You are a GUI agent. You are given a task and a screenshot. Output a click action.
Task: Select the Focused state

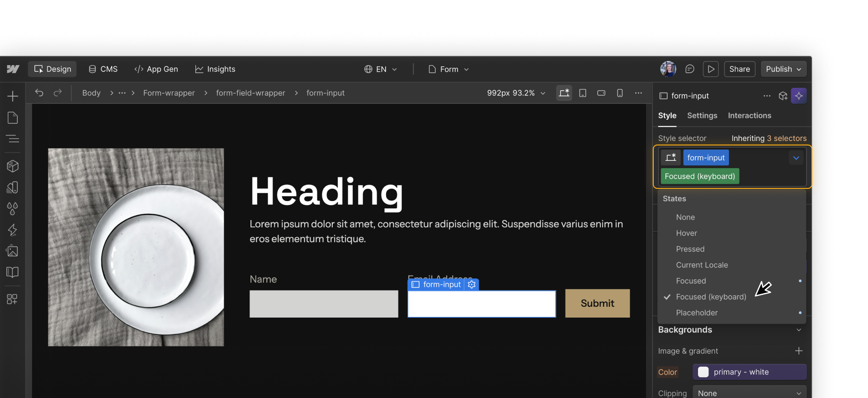732,281
